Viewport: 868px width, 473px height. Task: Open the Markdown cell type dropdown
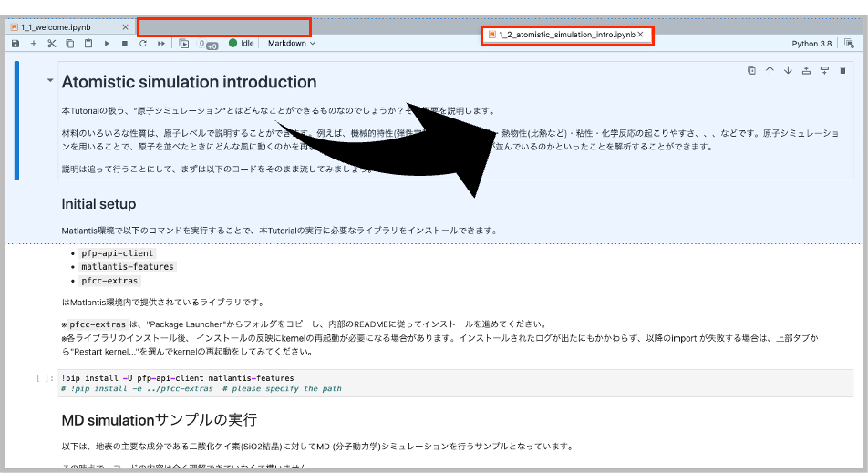(291, 43)
